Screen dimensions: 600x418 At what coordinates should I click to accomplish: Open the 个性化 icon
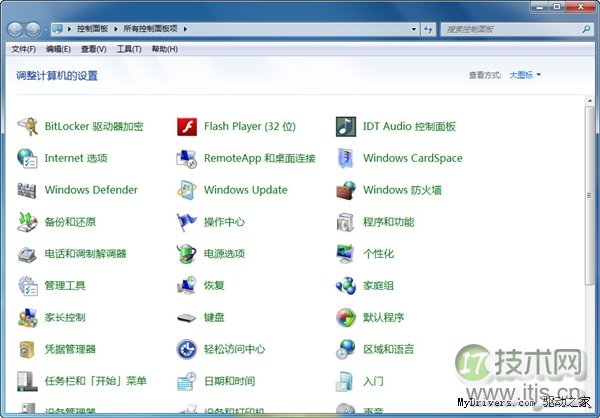point(346,253)
